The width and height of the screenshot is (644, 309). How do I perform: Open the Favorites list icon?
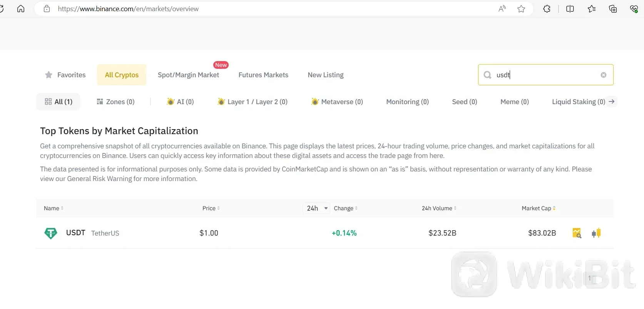point(592,9)
